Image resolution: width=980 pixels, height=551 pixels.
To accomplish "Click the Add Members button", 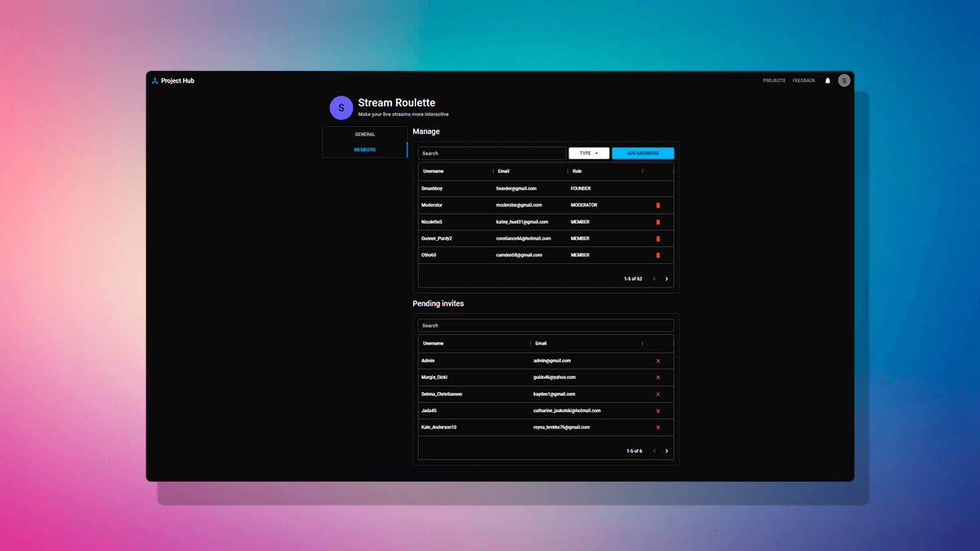I will 643,153.
